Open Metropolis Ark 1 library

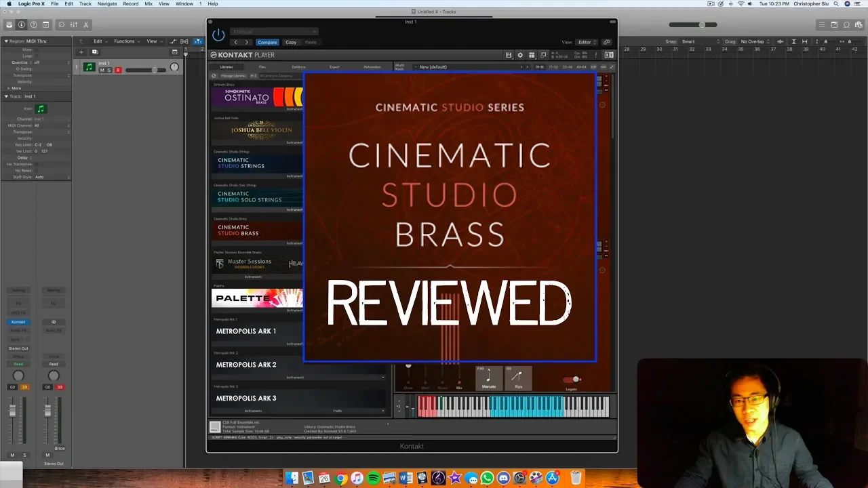click(298, 331)
